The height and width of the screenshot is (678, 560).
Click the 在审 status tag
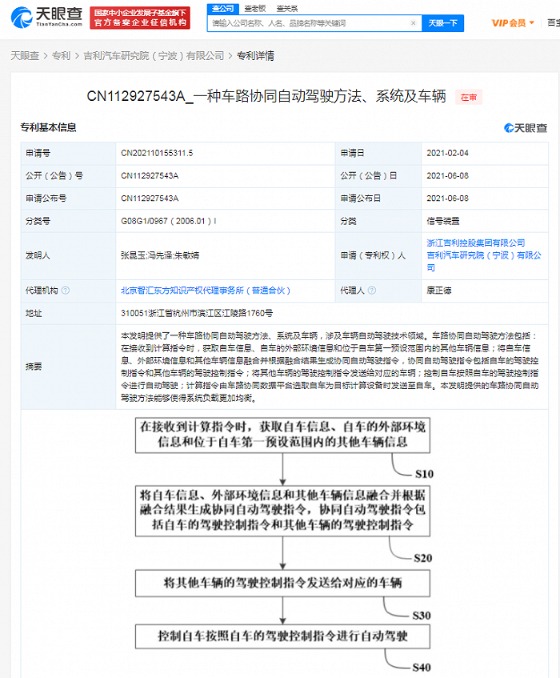(468, 97)
